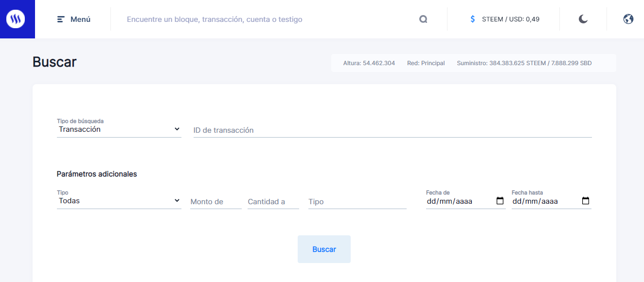Click the Fecha de date field

click(465, 201)
